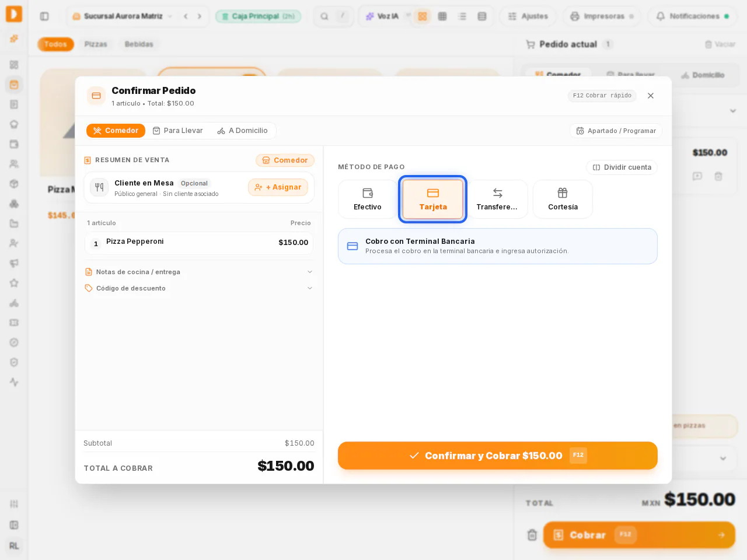
Task: Open activity pulse icon in sidebar
Action: 14,382
